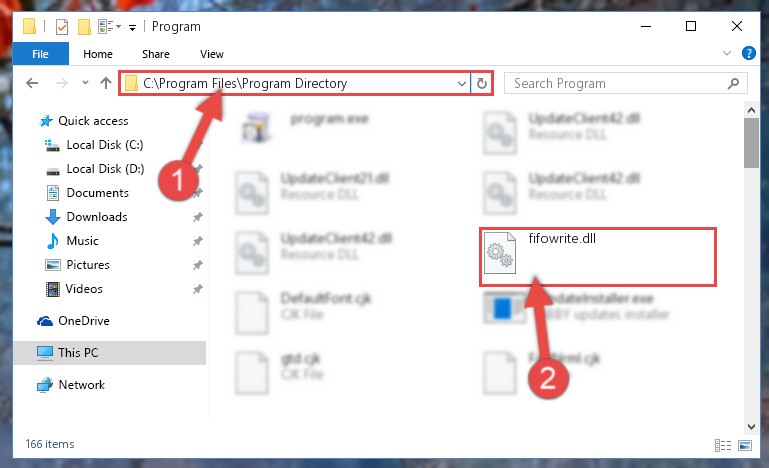This screenshot has height=468, width=769.
Task: Click the Up directory arrow
Action: [105, 83]
